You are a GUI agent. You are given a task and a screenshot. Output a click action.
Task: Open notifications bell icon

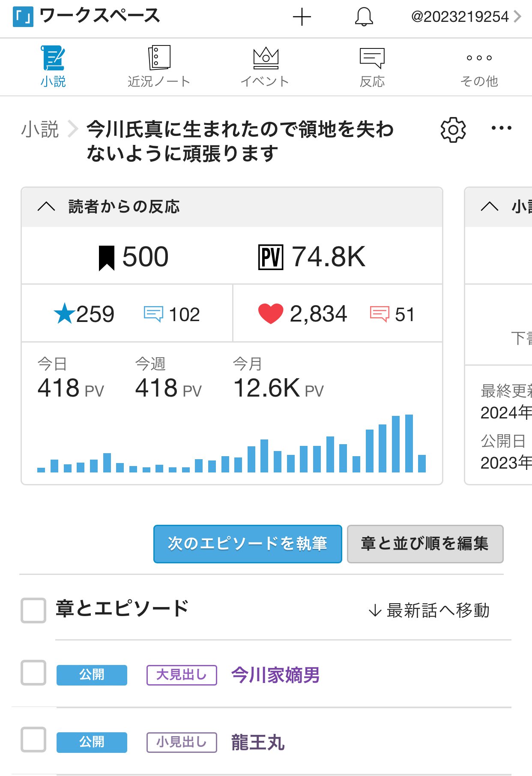364,17
